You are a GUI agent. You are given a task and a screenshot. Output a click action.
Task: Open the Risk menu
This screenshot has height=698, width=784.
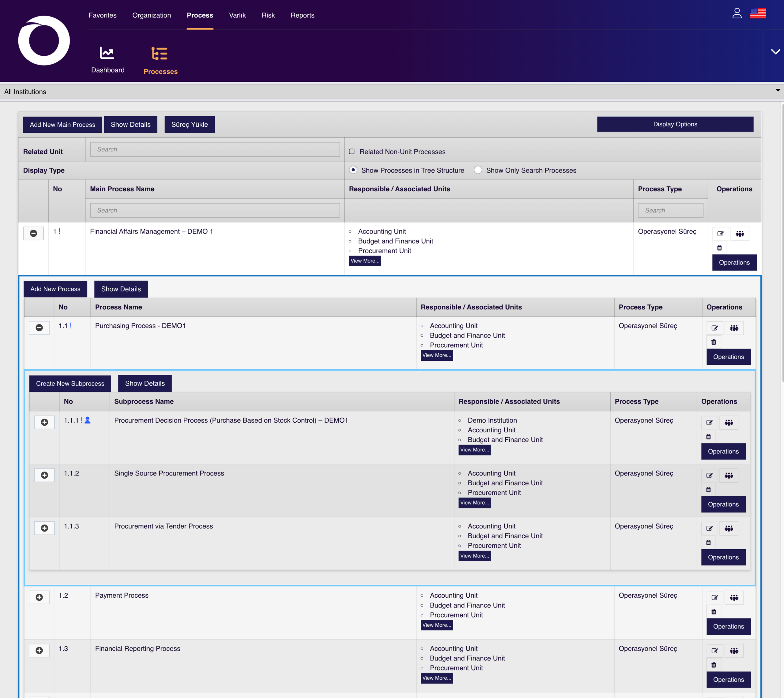[268, 15]
